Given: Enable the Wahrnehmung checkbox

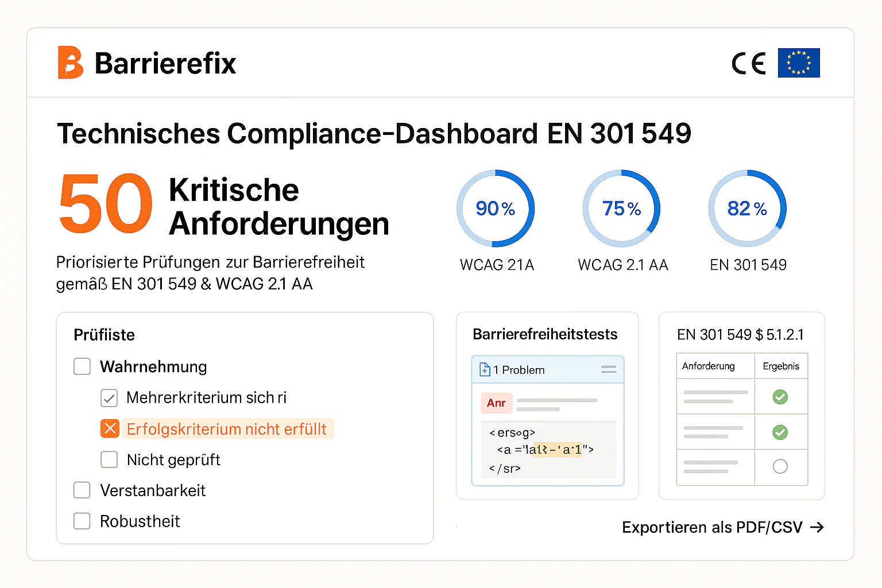Looking at the screenshot, I should [x=82, y=366].
